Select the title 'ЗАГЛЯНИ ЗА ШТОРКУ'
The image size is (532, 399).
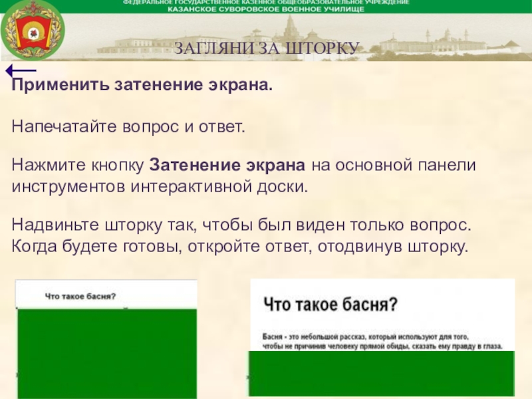click(x=267, y=48)
